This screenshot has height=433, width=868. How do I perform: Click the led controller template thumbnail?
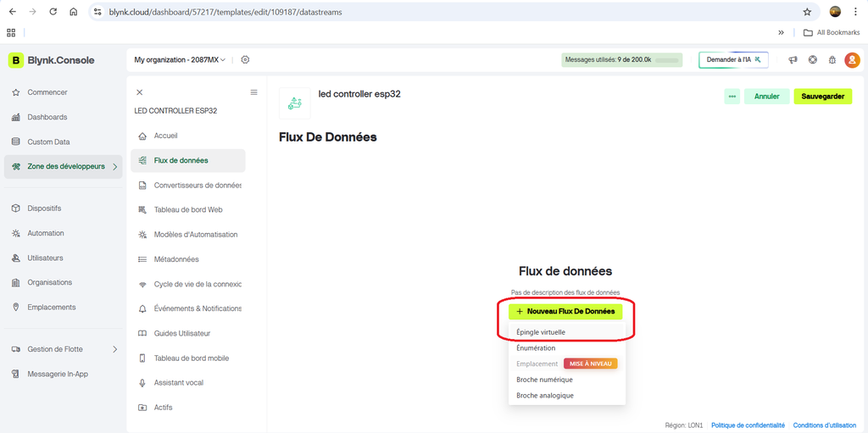(294, 103)
